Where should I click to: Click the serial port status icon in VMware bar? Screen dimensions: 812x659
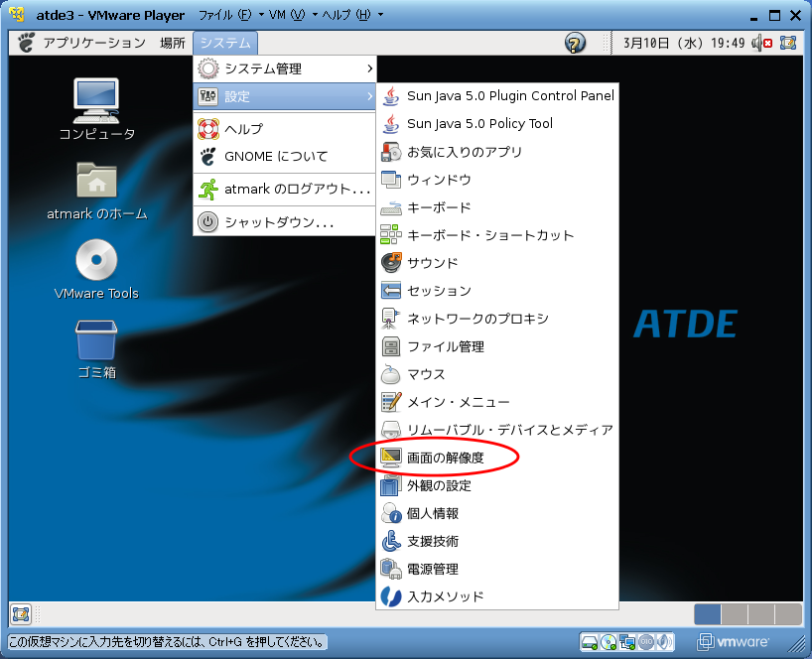[x=646, y=642]
